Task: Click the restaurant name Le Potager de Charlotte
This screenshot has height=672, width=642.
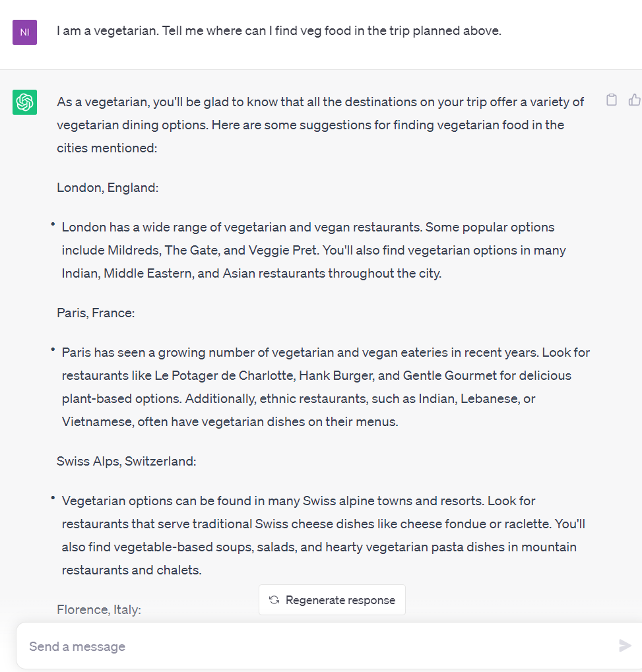Action: (224, 375)
